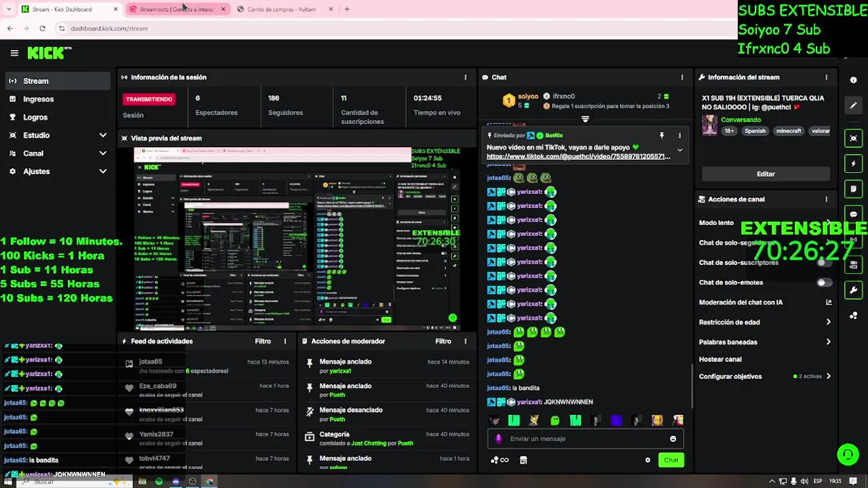Open options menu of Acciones de canal

[x=826, y=199]
